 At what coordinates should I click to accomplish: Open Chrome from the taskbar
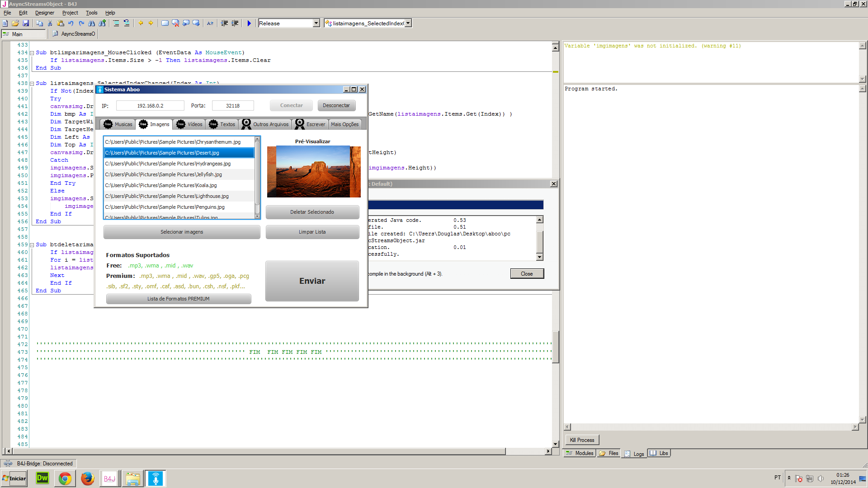pos(65,479)
